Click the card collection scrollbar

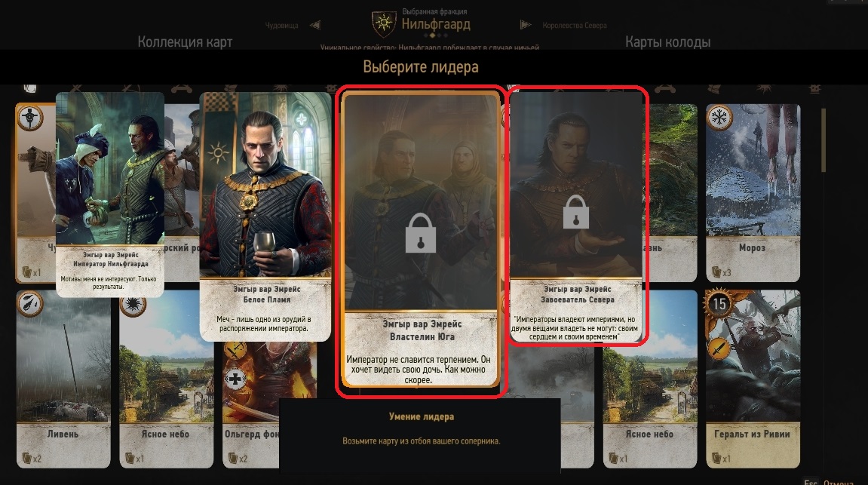(824, 141)
